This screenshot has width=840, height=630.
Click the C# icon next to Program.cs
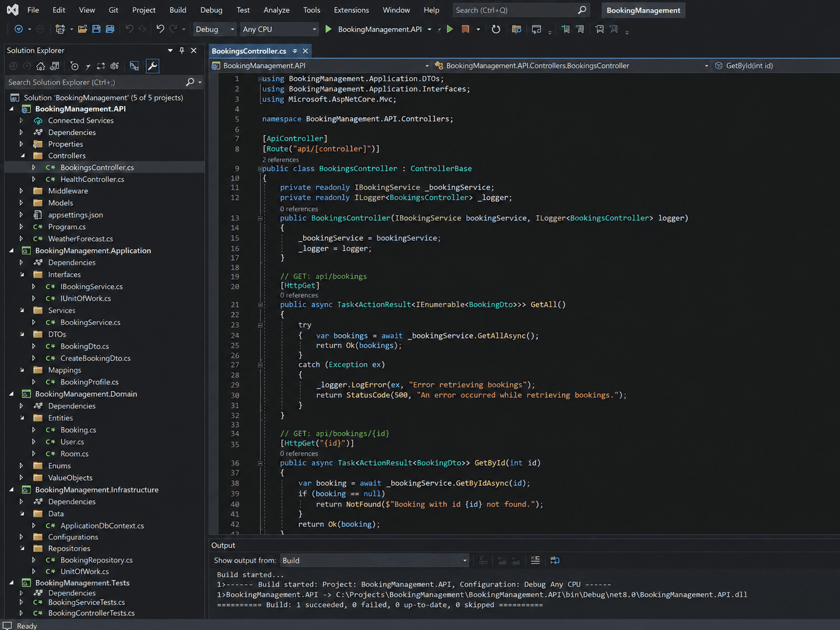(38, 227)
